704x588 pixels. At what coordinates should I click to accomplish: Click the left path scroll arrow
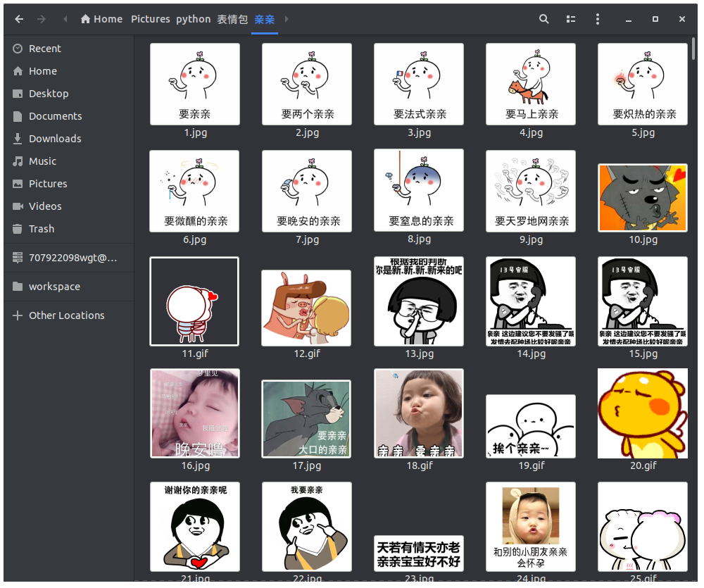pyautogui.click(x=65, y=19)
